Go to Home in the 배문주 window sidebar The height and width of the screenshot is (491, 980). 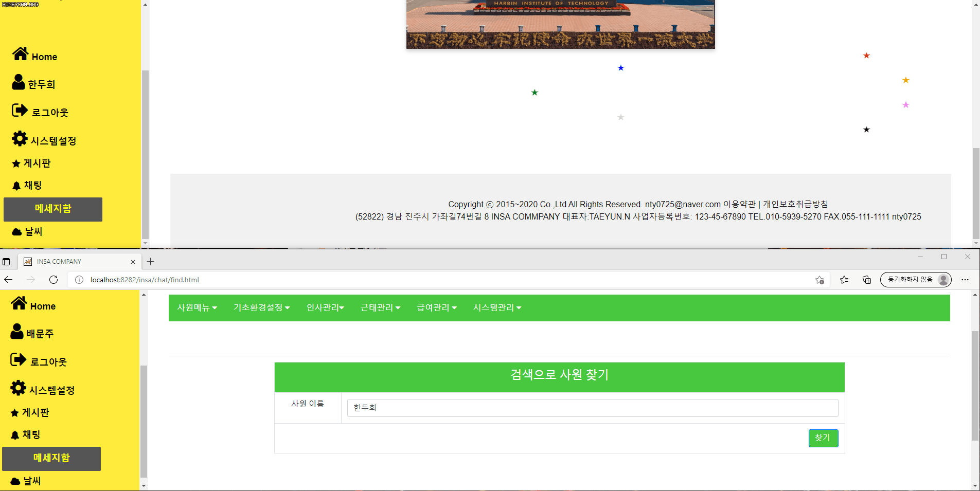tap(33, 304)
